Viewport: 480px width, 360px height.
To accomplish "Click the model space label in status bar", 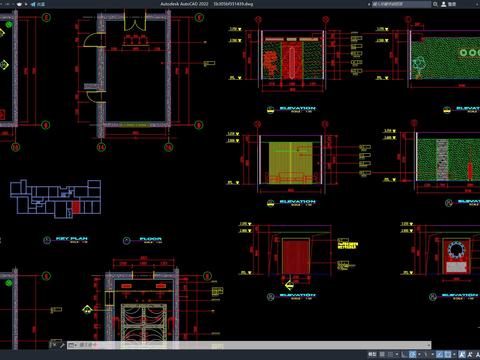I will coord(372,354).
